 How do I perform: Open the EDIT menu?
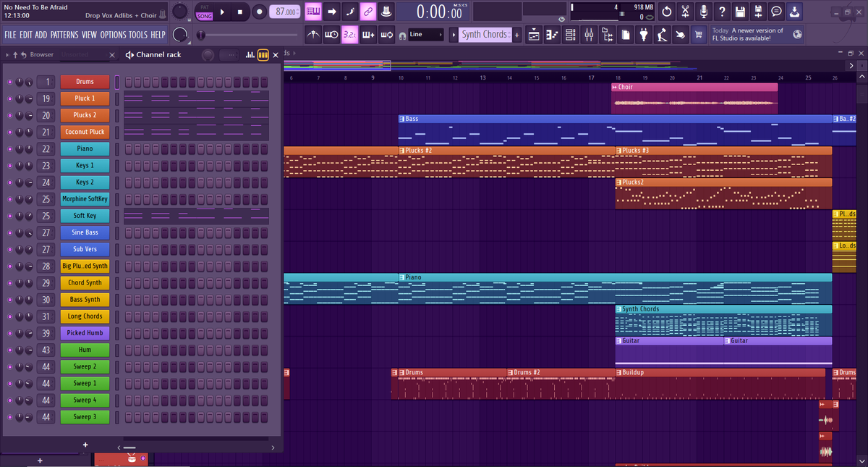click(25, 35)
